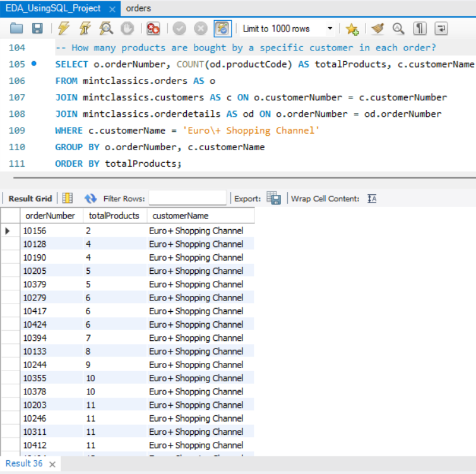Select order number cell 10424
The height and width of the screenshot is (474, 476).
click(52, 324)
